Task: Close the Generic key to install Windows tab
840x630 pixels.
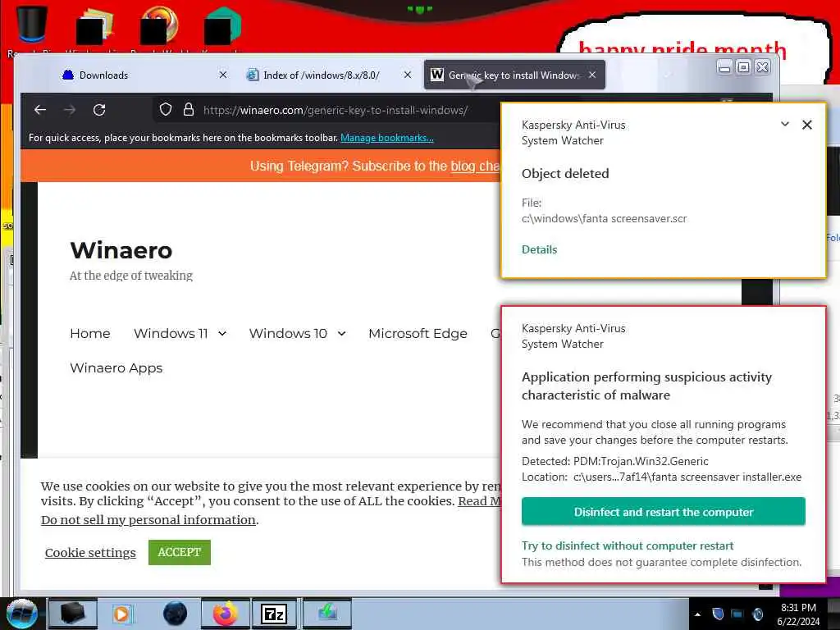Action: [592, 75]
